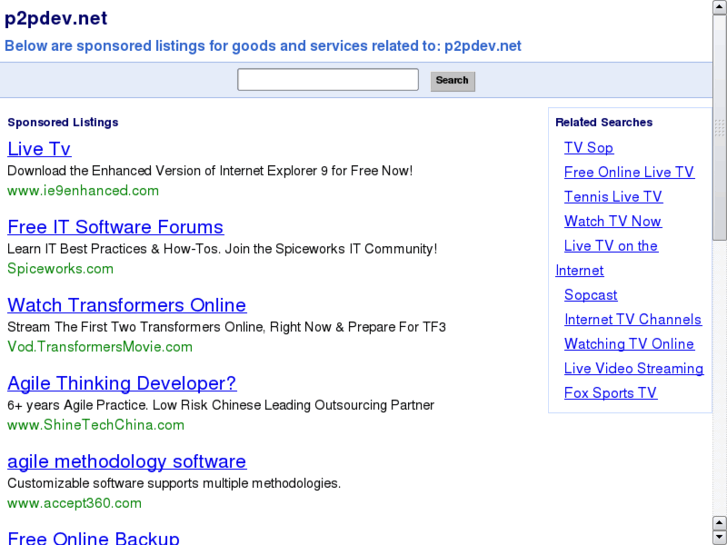
Task: Click Fox Sports TV related search
Action: point(611,393)
